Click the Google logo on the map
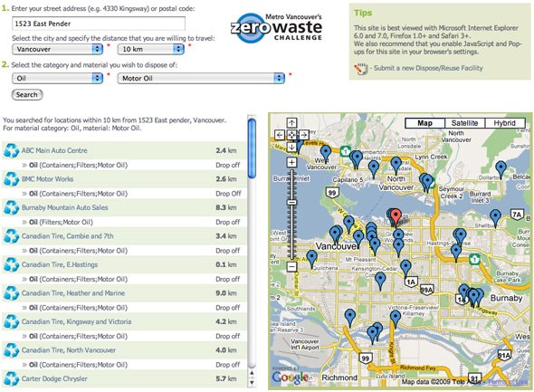Image resolution: width=534 pixels, height=392 pixels. pos(291,378)
